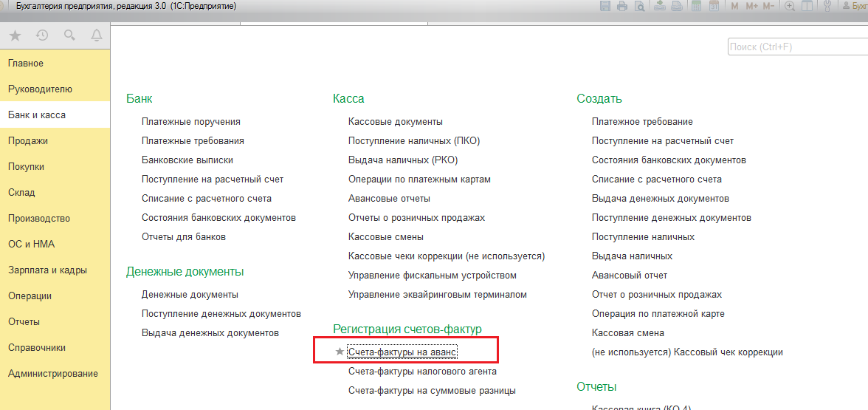
Task: Open the Руководителю section
Action: (x=55, y=89)
